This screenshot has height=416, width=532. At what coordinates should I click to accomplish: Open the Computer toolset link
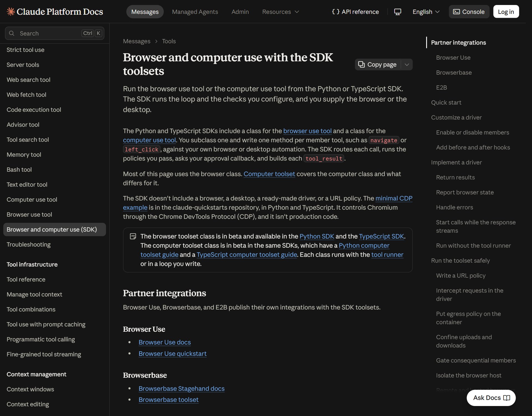269,174
